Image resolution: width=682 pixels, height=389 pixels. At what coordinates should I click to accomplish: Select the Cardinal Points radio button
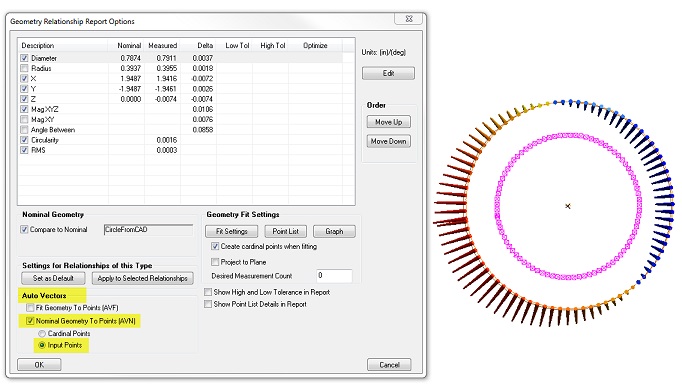[42, 333]
